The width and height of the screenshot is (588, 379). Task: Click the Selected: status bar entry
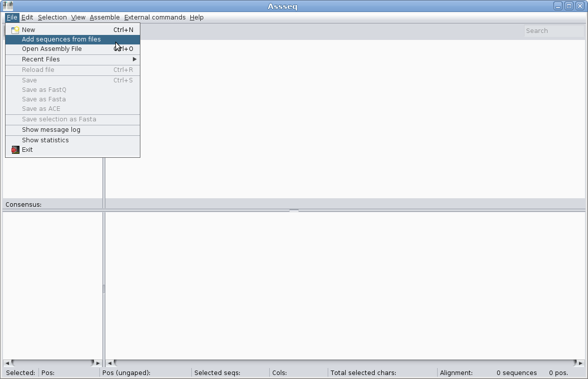20,373
